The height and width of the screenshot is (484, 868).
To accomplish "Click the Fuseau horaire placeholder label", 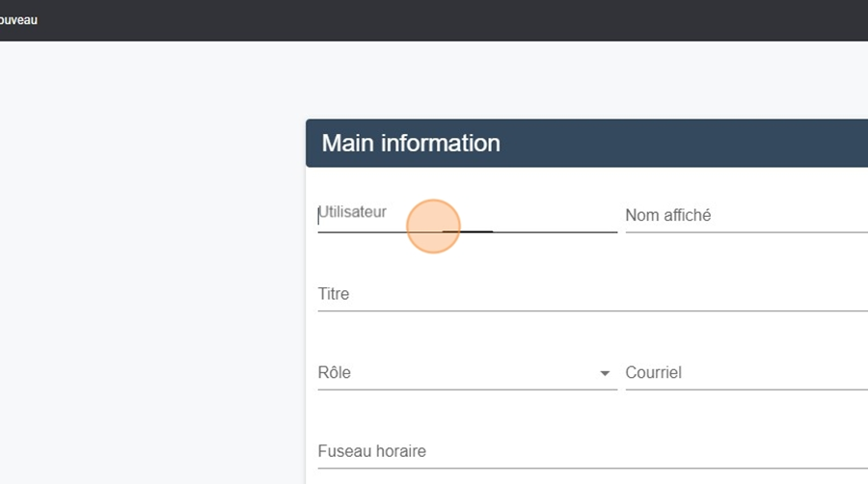I will pyautogui.click(x=372, y=451).
